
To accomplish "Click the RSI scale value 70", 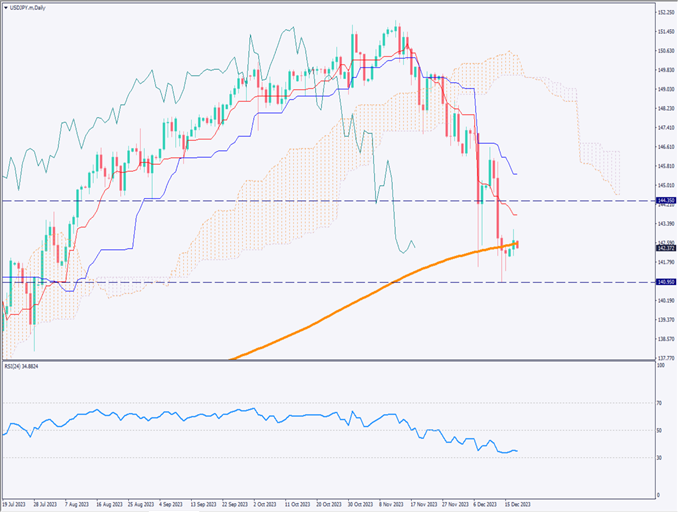I will coord(659,403).
